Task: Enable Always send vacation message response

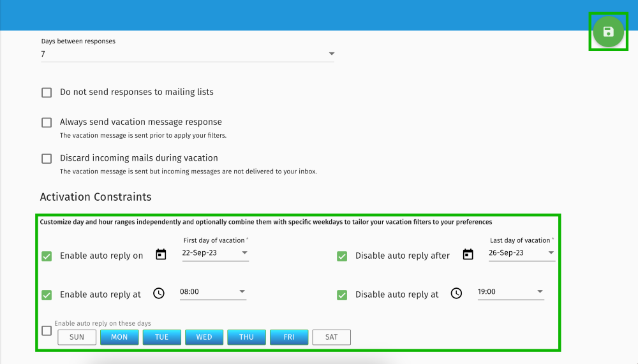Action: point(47,122)
